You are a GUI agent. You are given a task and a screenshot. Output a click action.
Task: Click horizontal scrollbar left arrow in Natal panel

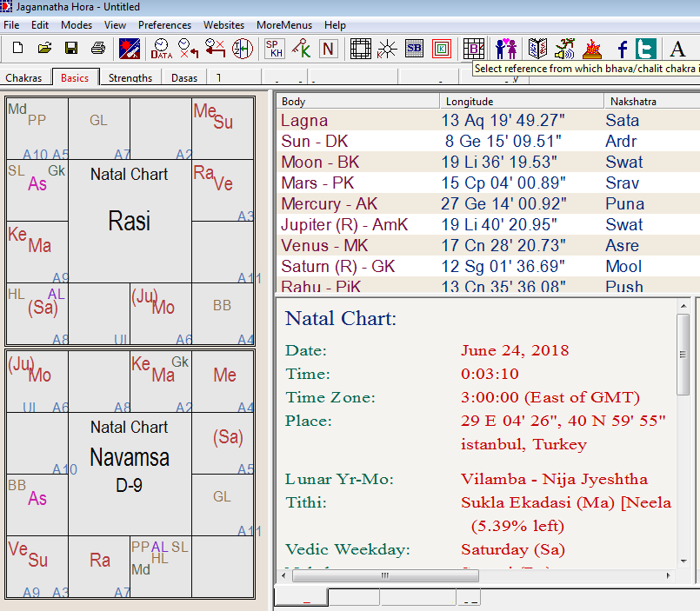284,575
